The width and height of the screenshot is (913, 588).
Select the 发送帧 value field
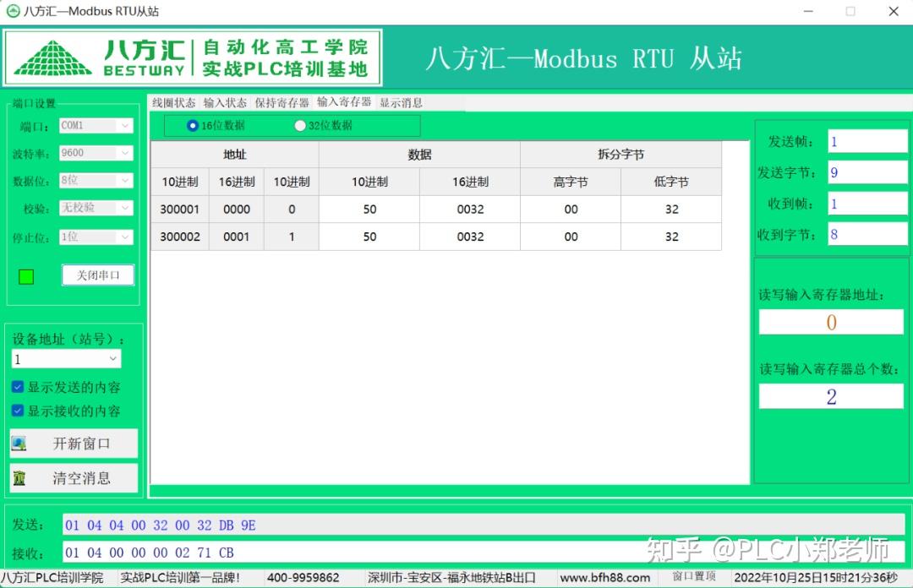[867, 141]
